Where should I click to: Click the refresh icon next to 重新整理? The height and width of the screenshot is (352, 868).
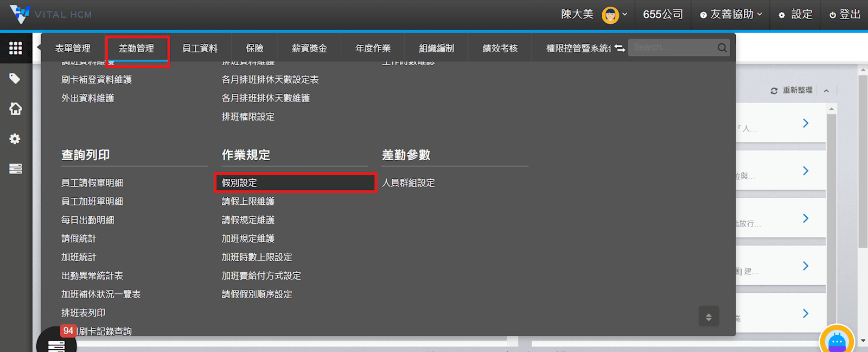(774, 91)
